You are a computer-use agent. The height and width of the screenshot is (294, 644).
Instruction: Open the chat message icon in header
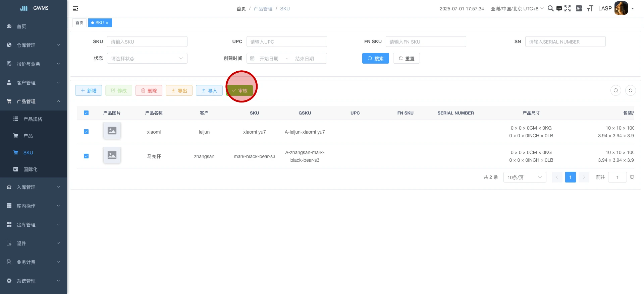tap(559, 9)
